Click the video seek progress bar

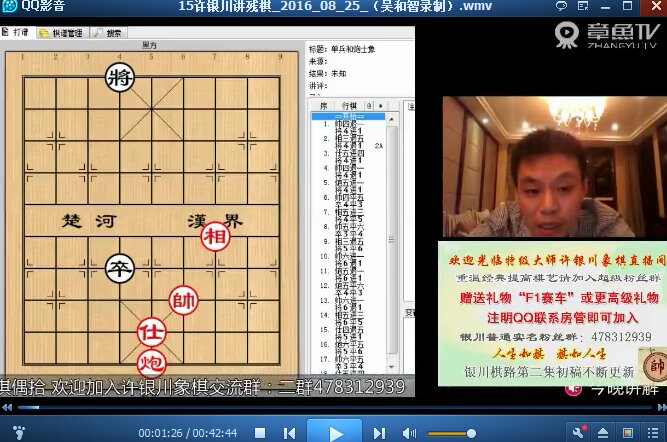(334, 408)
